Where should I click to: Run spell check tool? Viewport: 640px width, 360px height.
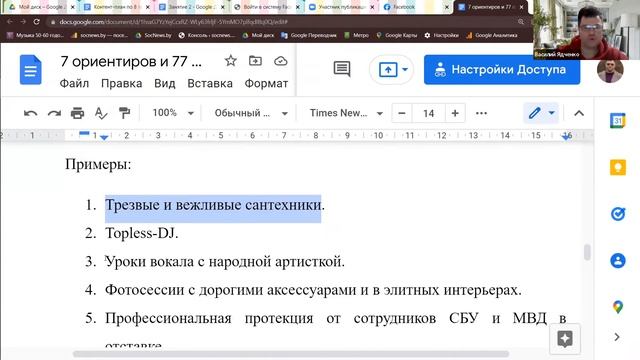pyautogui.click(x=100, y=113)
